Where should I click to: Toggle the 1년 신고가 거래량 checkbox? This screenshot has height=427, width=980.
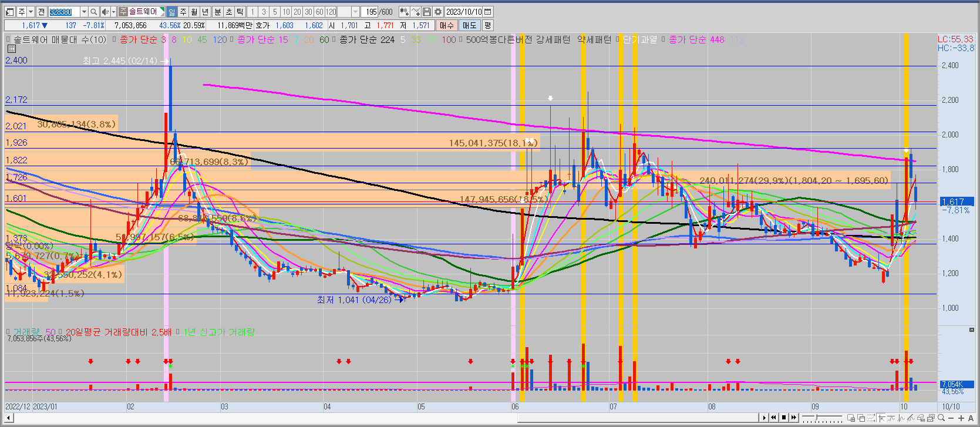click(178, 332)
